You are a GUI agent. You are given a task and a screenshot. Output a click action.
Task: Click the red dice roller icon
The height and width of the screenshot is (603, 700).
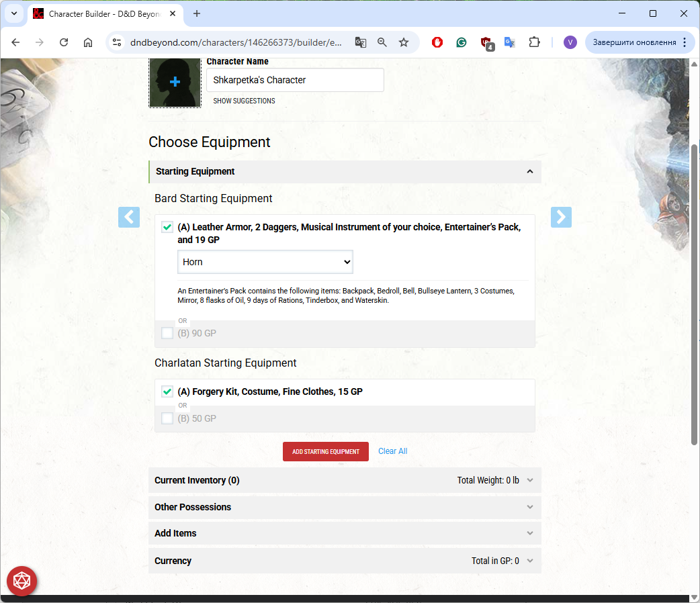pyautogui.click(x=22, y=581)
